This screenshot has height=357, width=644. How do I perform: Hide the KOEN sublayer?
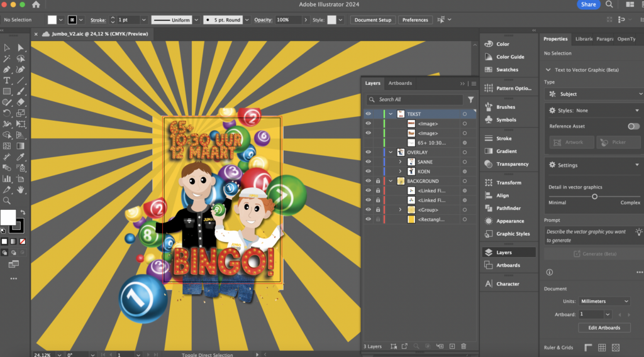pos(368,172)
